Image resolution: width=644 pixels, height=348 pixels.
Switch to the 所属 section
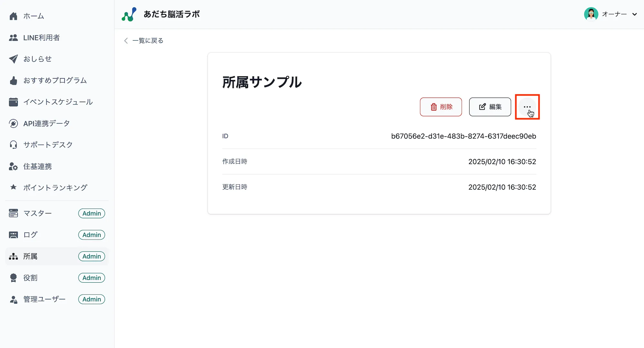(x=30, y=256)
